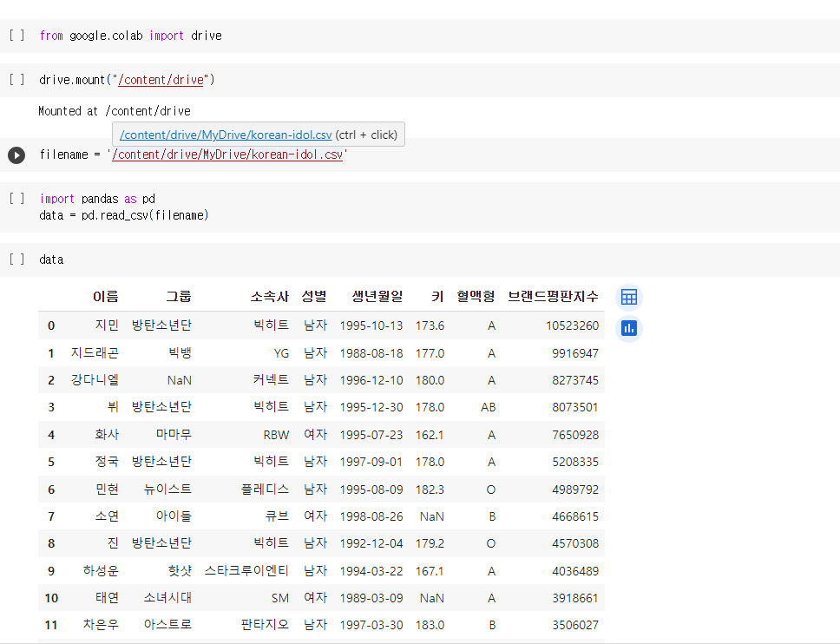
Task: Click the 이름 column header
Action: pos(106,296)
